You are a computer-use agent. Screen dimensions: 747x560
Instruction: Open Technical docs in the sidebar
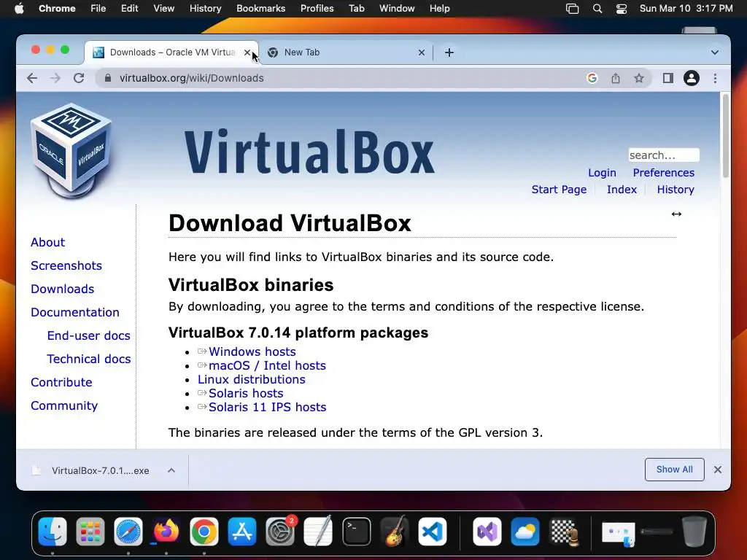coord(88,359)
